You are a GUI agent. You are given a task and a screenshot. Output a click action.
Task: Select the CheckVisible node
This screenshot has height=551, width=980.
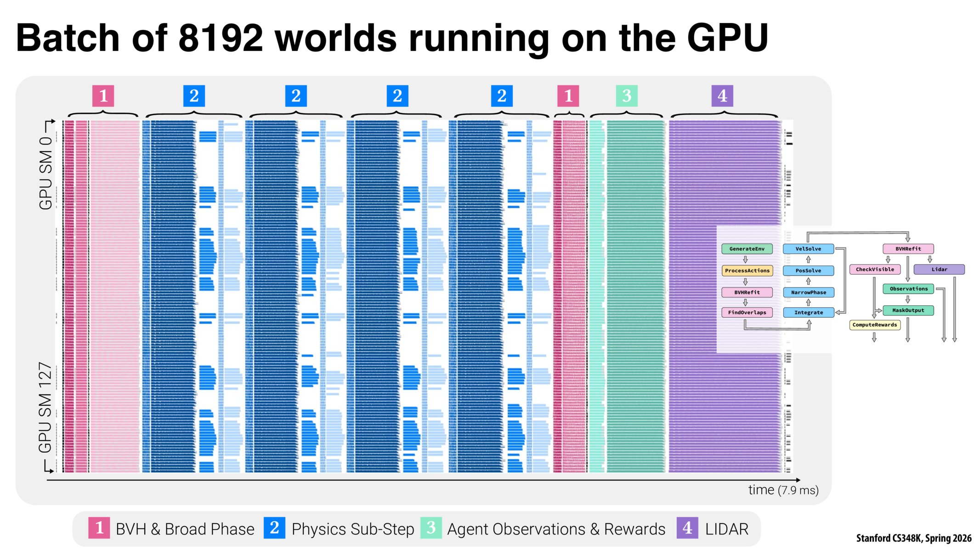point(875,270)
